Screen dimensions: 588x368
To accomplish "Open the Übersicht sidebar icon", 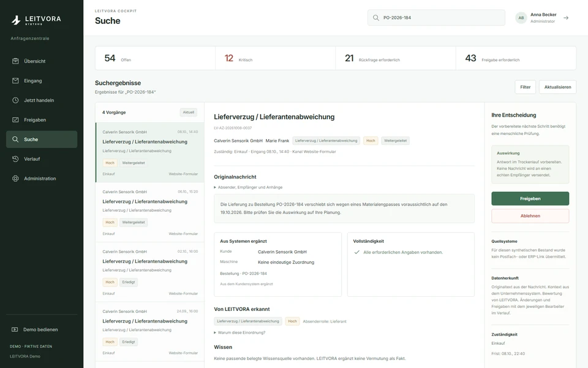I will pyautogui.click(x=15, y=61).
